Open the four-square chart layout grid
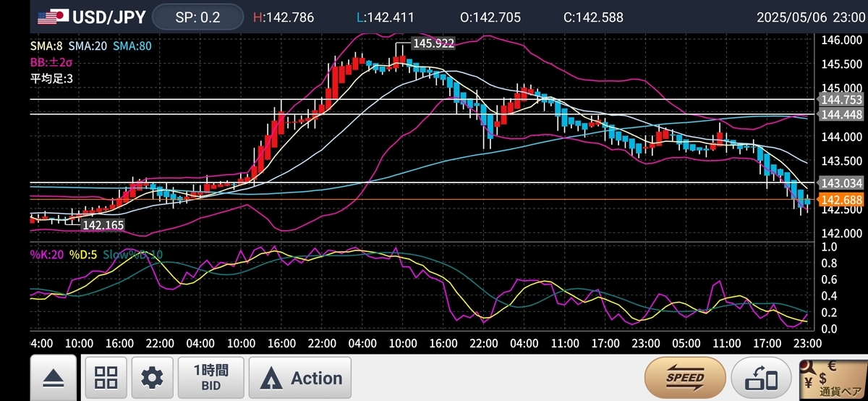This screenshot has height=401, width=868. (106, 378)
